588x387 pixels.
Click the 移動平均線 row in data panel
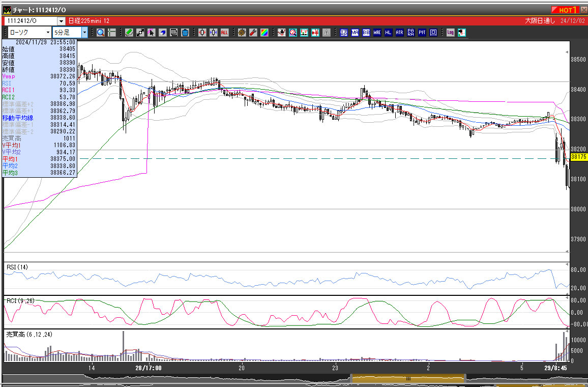click(x=39, y=118)
